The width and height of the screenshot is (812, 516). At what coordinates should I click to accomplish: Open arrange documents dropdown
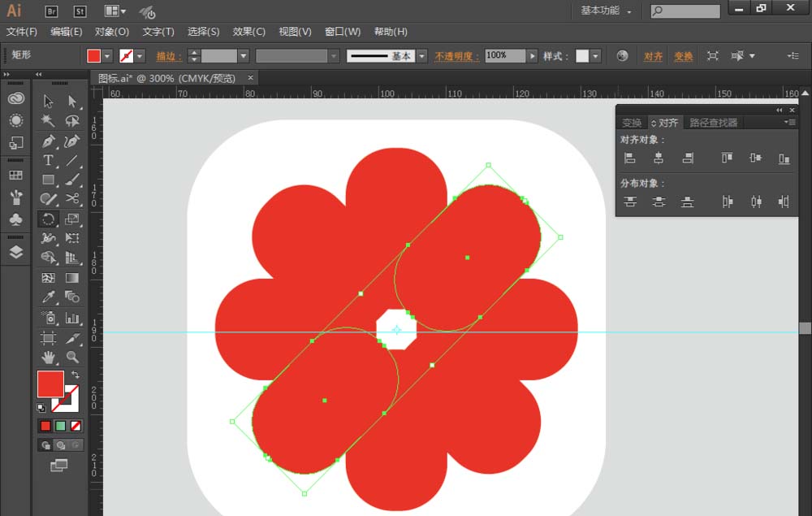coord(115,11)
